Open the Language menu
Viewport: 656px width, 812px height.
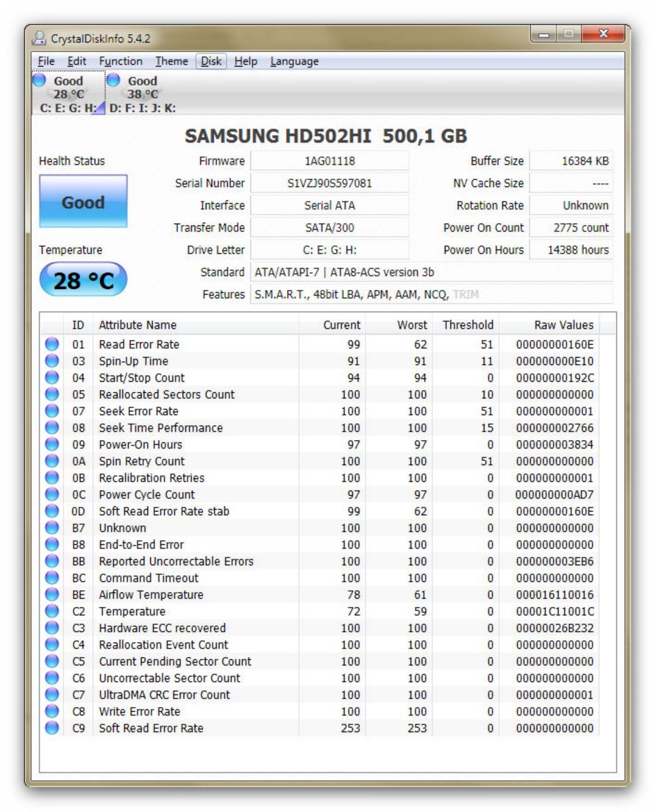point(295,61)
